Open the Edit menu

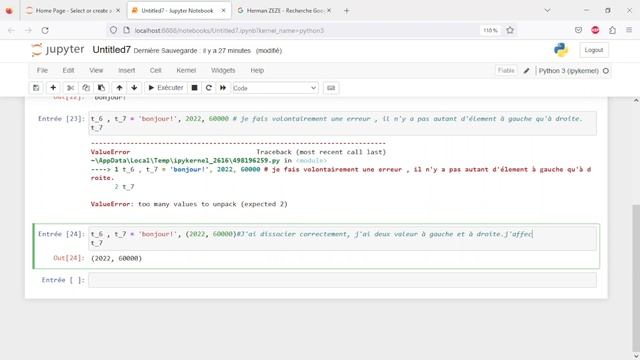(x=68, y=70)
